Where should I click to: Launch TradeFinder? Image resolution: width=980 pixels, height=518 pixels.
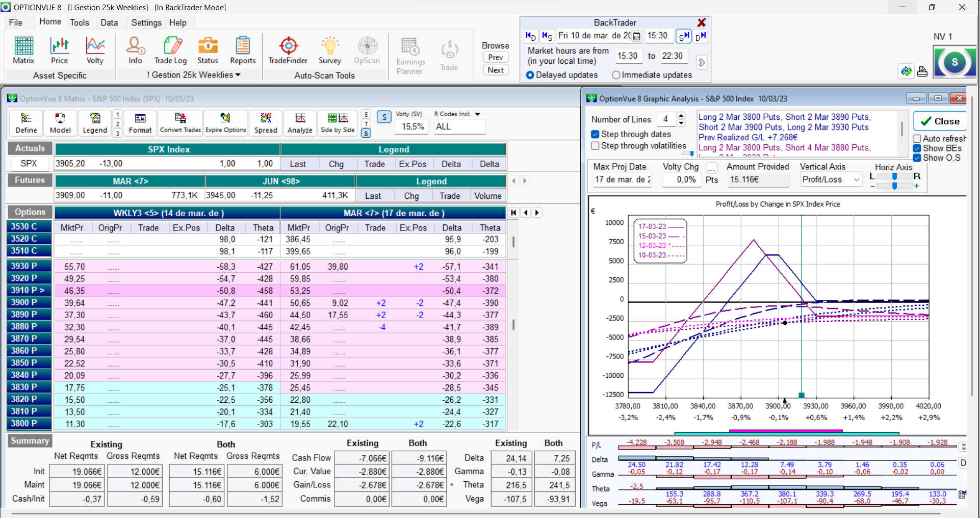click(x=288, y=50)
